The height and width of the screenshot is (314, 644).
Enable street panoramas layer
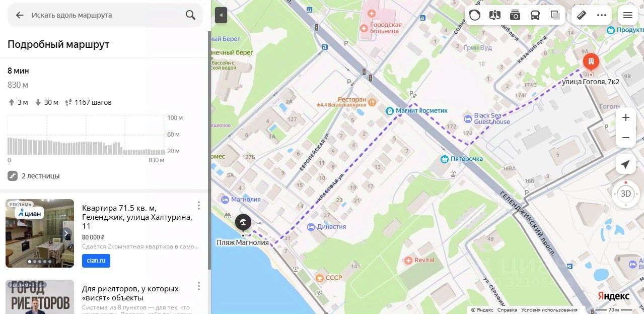pos(495,15)
